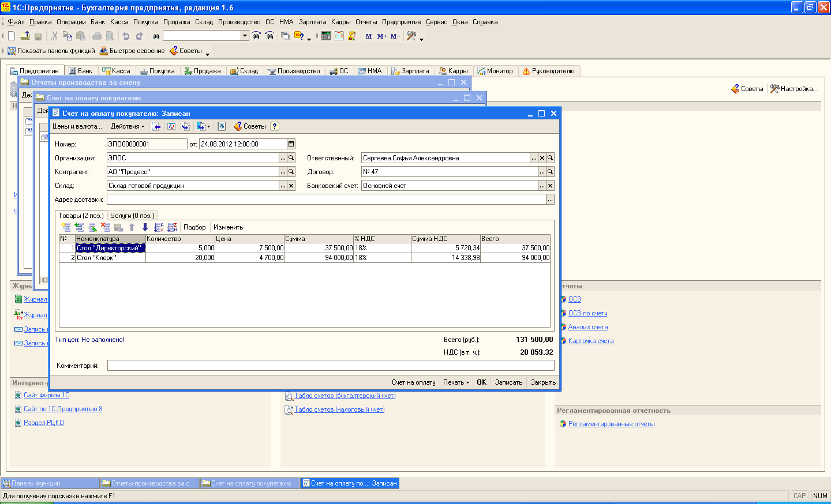Viewport: 831px width, 504px height.
Task: Open selection ellipsis for Контрагент field
Action: pos(283,172)
